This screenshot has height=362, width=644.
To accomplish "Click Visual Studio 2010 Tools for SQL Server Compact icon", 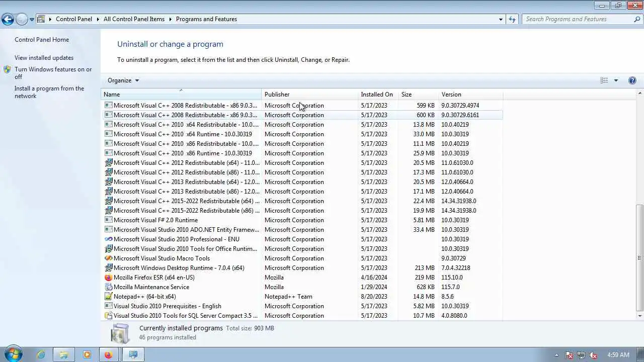I will click(x=108, y=316).
